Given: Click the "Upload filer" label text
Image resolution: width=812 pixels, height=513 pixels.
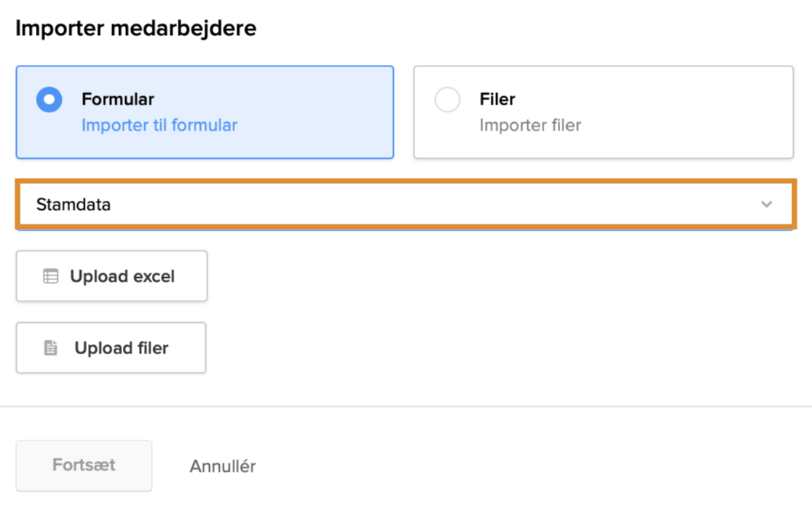Looking at the screenshot, I should 121,348.
